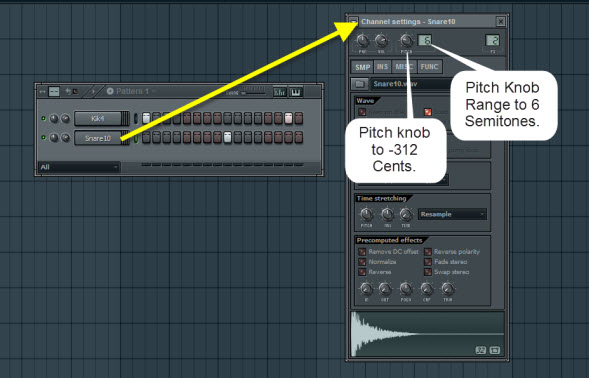Click the first checkbox in Wave section

(x=362, y=112)
